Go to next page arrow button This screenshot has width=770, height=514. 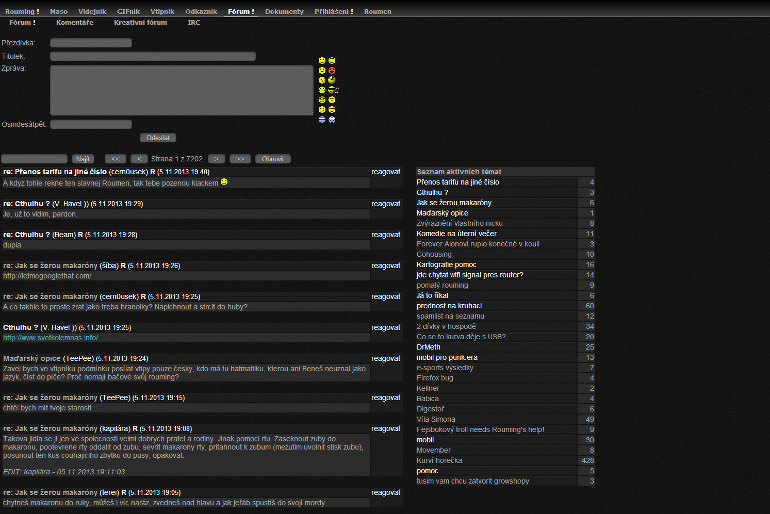pos(217,159)
